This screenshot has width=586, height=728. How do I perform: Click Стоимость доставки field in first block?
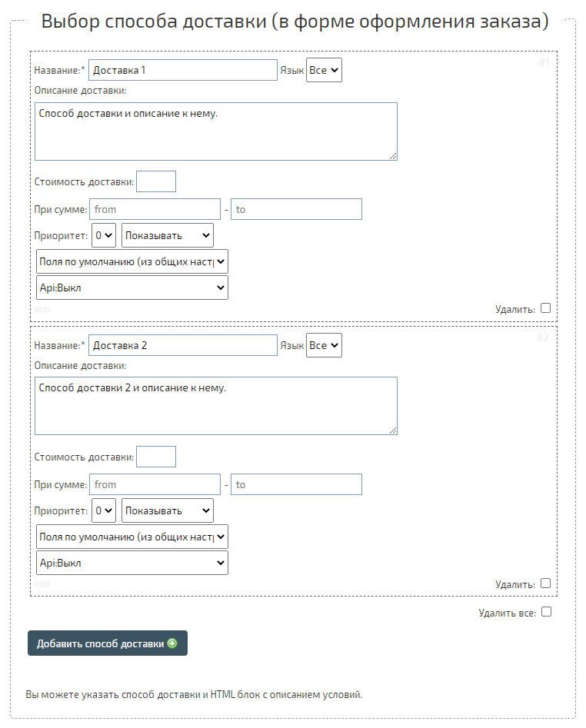pos(156,182)
